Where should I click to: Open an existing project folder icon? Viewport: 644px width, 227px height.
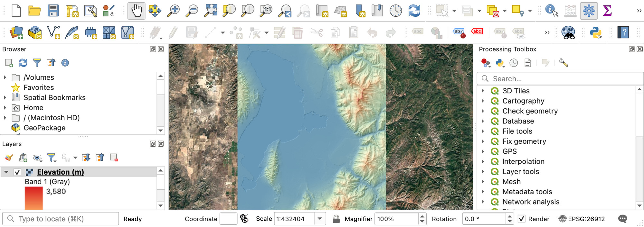point(34,11)
